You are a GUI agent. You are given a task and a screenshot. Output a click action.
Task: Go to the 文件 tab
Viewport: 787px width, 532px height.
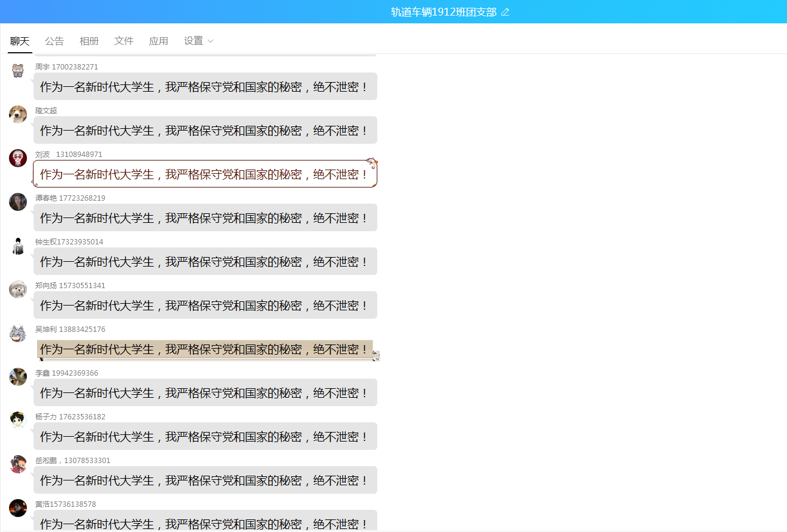click(124, 41)
